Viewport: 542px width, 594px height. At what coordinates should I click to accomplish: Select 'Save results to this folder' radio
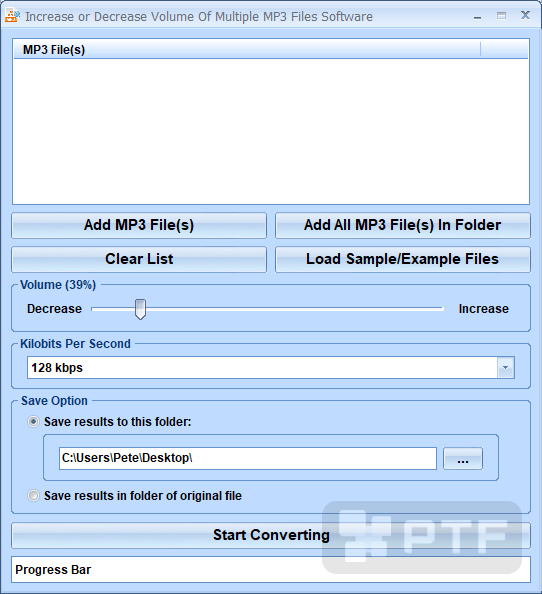pyautogui.click(x=33, y=422)
